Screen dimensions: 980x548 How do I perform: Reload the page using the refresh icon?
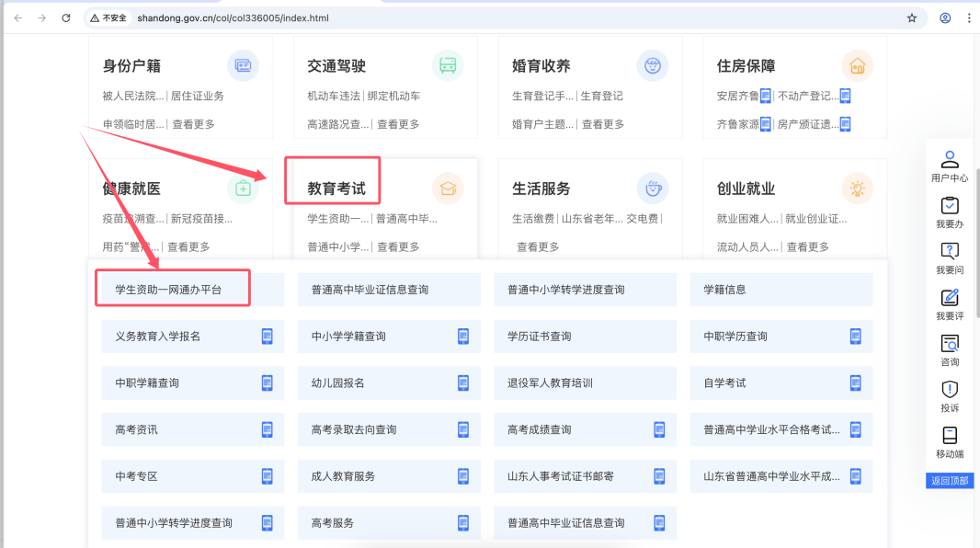(66, 17)
